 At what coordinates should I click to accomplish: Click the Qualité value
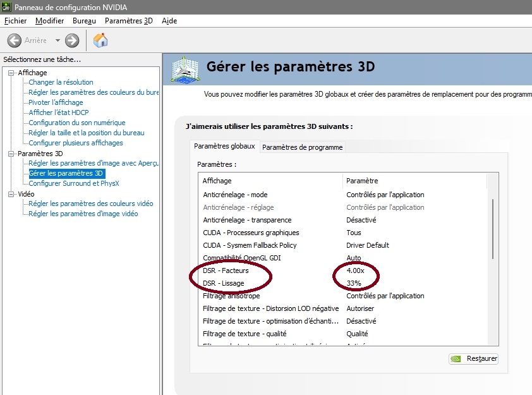coord(357,334)
